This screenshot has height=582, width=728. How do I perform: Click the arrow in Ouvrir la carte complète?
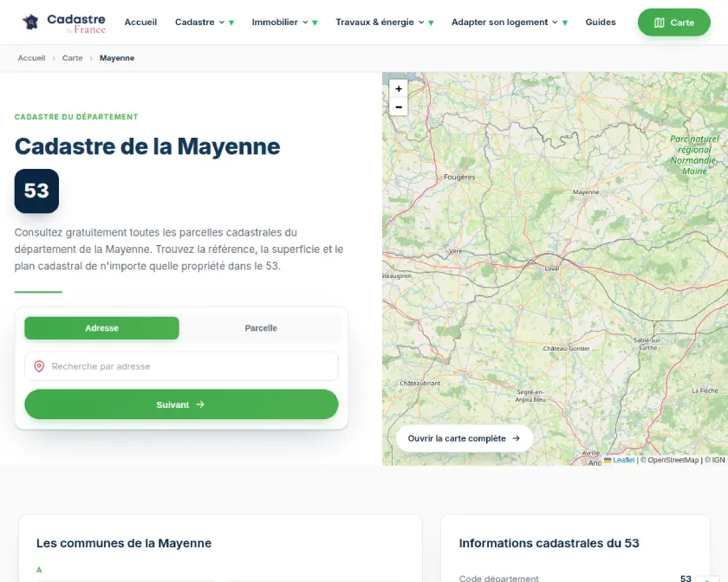pyautogui.click(x=517, y=438)
